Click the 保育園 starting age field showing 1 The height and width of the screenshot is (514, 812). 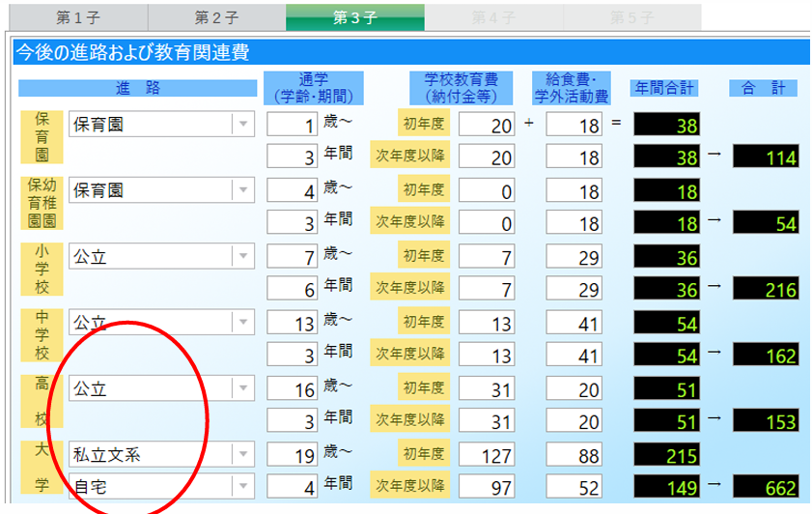point(293,125)
